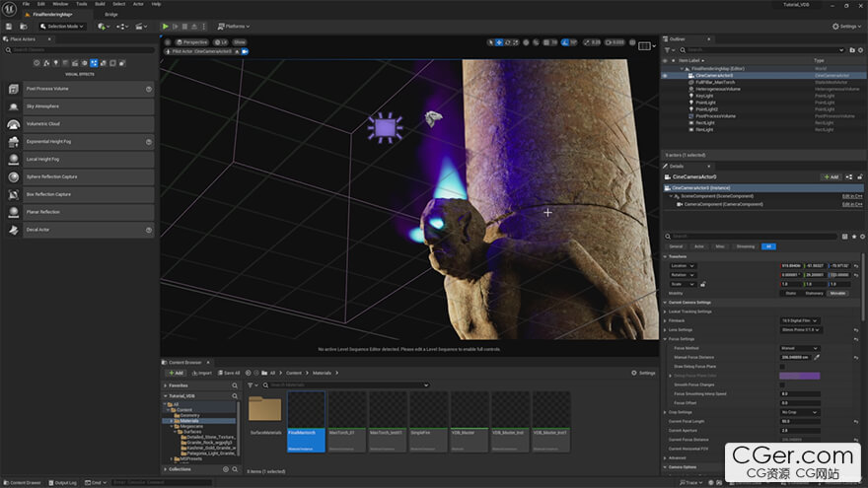Select the viewport translate (move) tool

[x=499, y=42]
